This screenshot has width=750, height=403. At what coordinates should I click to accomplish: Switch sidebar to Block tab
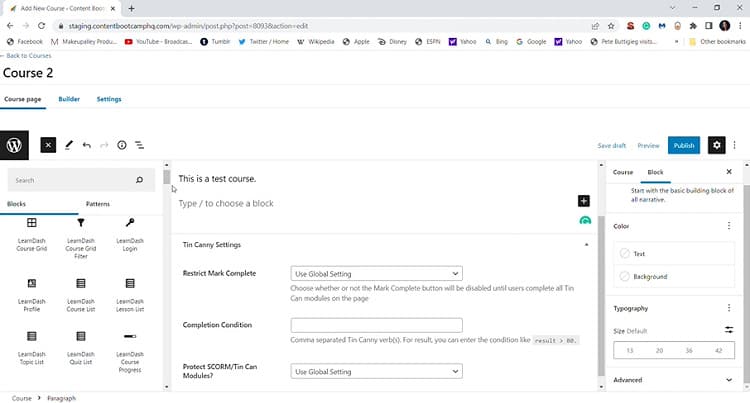(655, 172)
